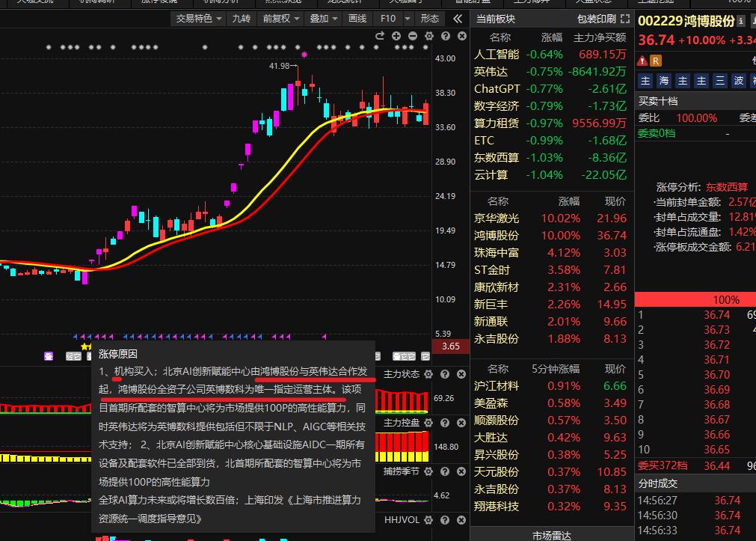The image size is (756, 541).
Task: Click the red 100% buy ratio bar
Action: click(695, 300)
